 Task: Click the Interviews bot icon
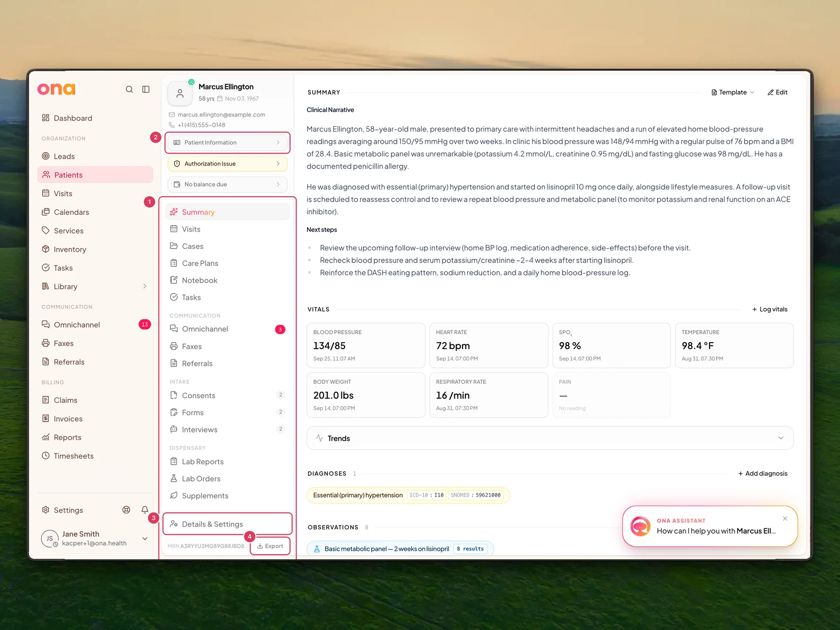(x=174, y=429)
